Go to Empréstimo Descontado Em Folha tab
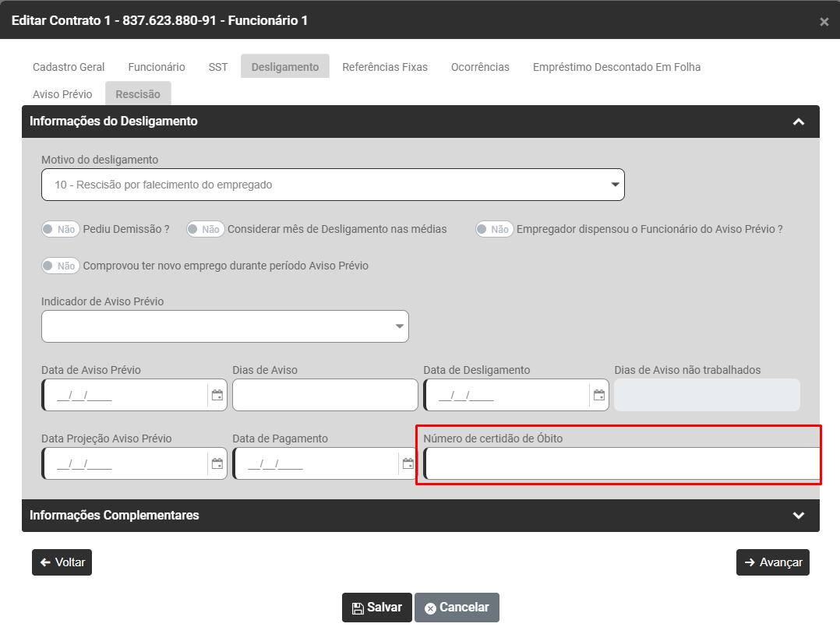Image resolution: width=840 pixels, height=627 pixels. tap(616, 67)
